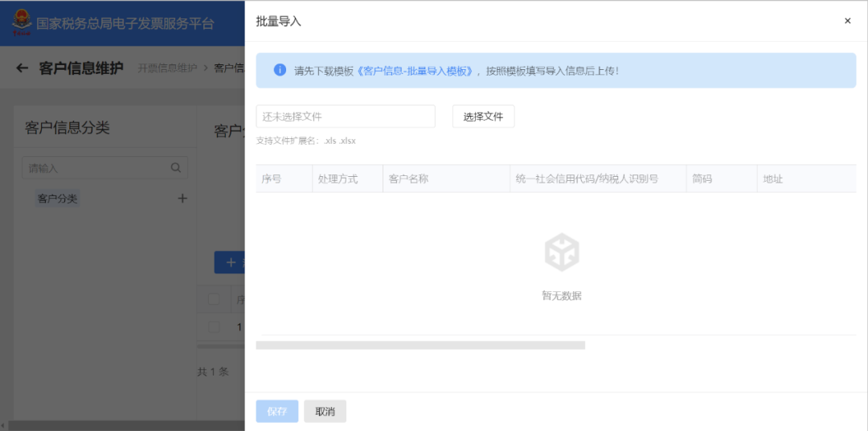Tick the checkbox in row 1
This screenshot has width=868, height=431.
click(214, 326)
